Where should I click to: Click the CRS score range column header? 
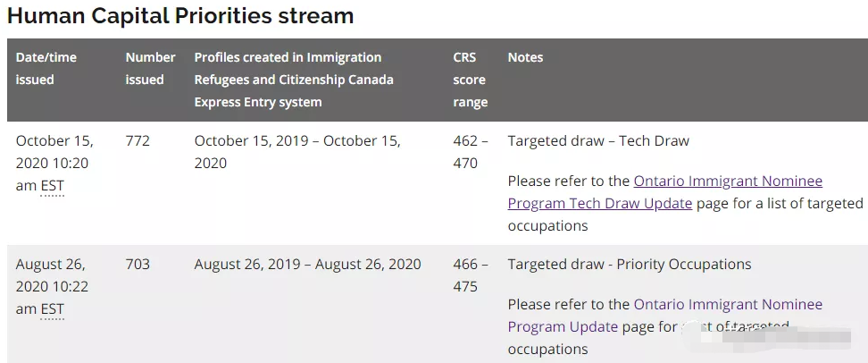tap(470, 80)
